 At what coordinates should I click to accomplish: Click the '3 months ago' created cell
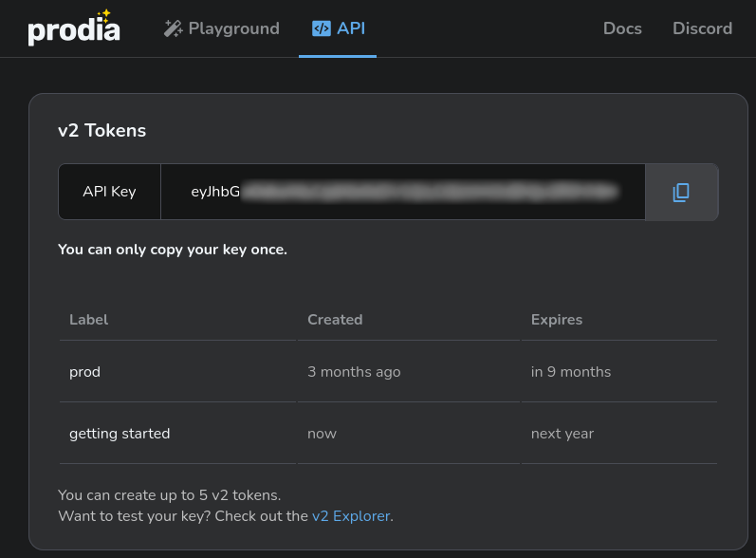(354, 372)
